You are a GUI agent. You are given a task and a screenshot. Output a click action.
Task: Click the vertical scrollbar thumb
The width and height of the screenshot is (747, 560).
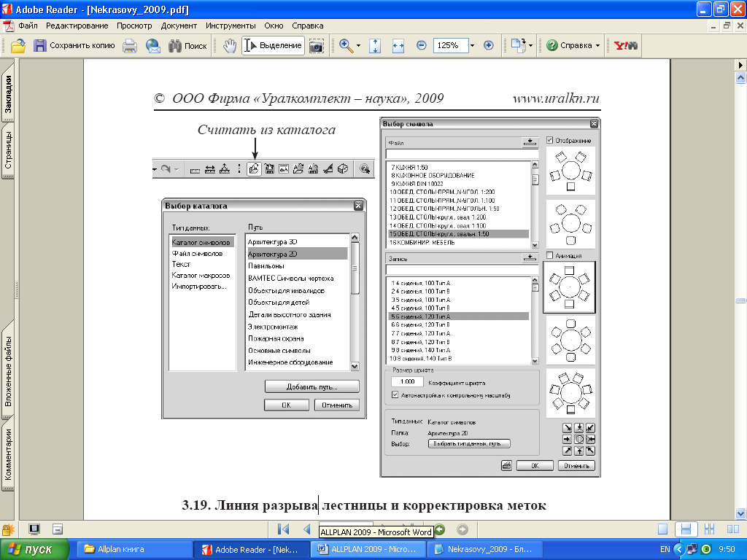point(740,301)
